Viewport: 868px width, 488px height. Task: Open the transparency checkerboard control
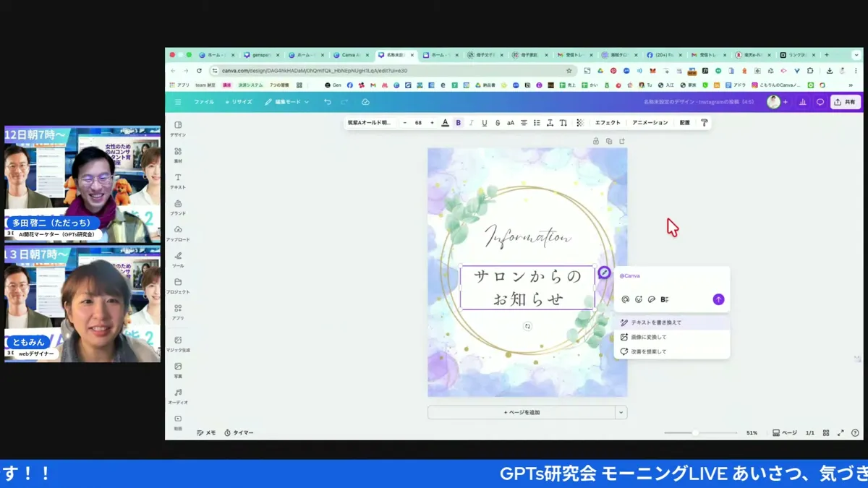pos(579,123)
